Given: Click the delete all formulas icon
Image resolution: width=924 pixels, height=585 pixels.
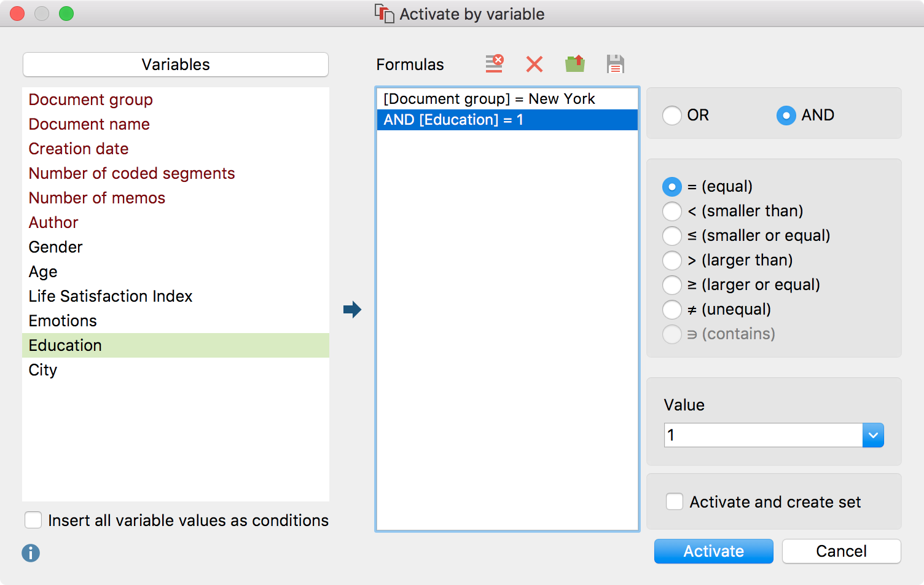Looking at the screenshot, I should tap(495, 64).
